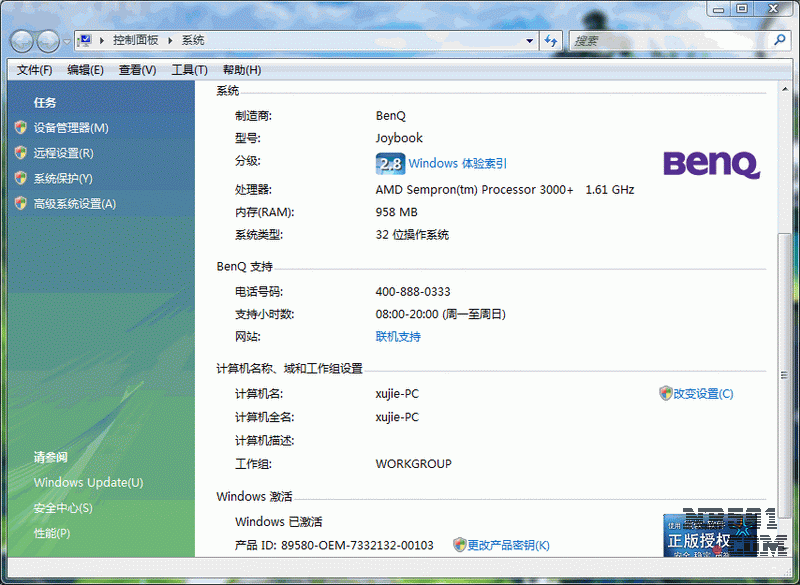This screenshot has width=800, height=585.
Task: Expand the recent pages arrow beside Forward
Action: pyautogui.click(x=67, y=41)
